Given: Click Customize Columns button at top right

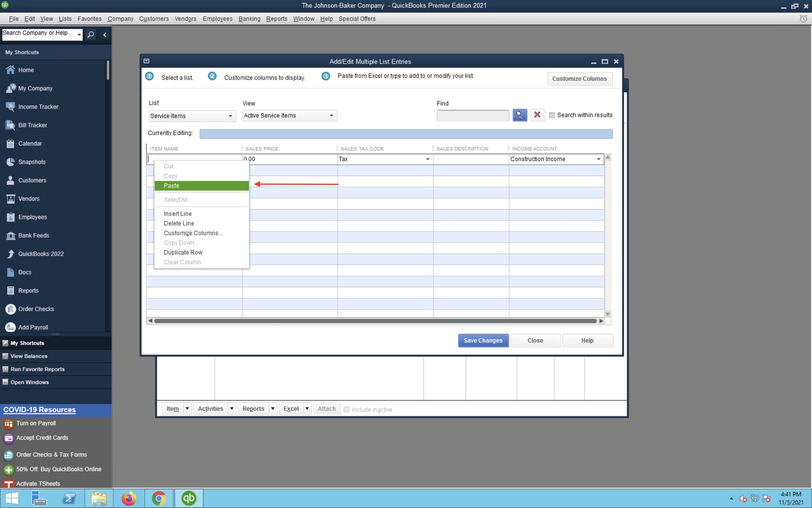Looking at the screenshot, I should [580, 79].
